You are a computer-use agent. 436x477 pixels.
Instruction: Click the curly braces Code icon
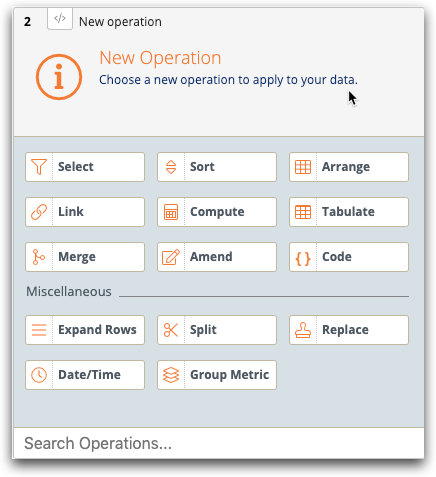303,259
